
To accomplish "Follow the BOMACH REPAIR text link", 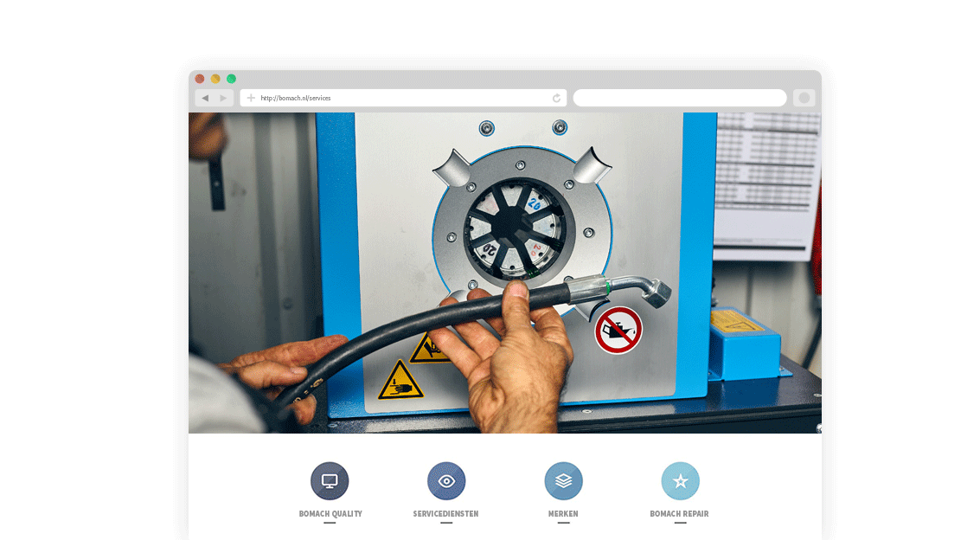I will [679, 514].
